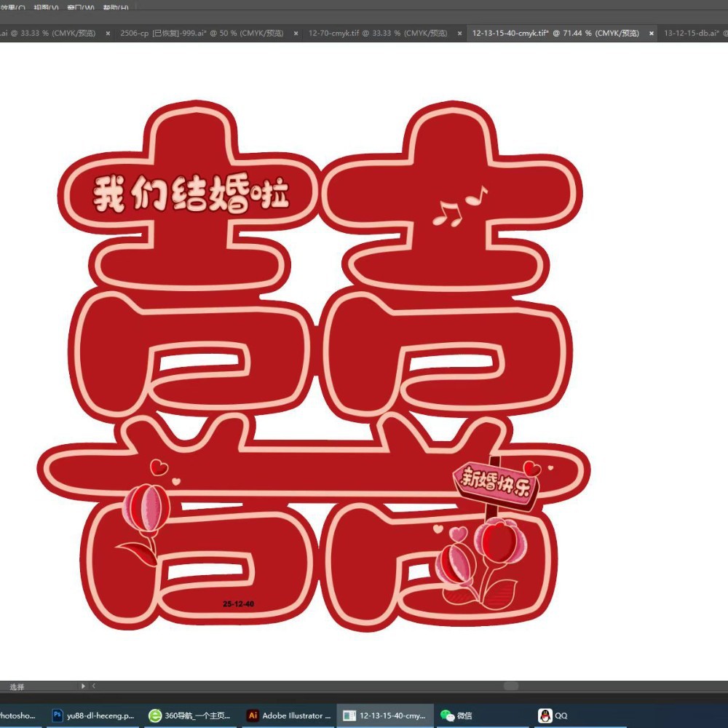Open the 视图(V) menu
The width and height of the screenshot is (728, 728).
click(46, 7)
